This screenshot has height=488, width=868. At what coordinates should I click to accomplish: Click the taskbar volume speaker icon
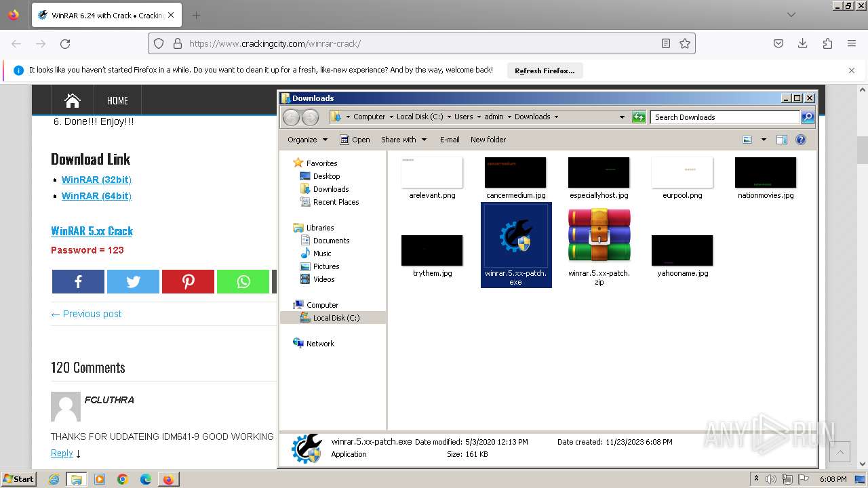(772, 479)
